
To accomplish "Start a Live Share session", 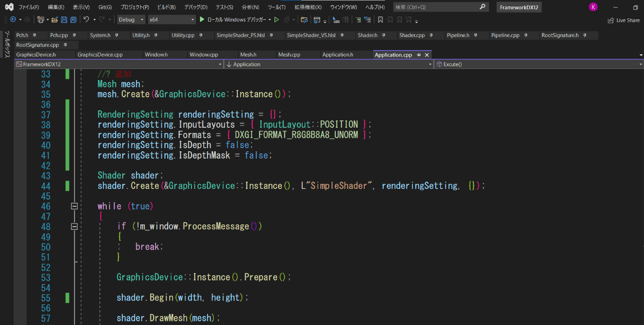I will coord(624,20).
